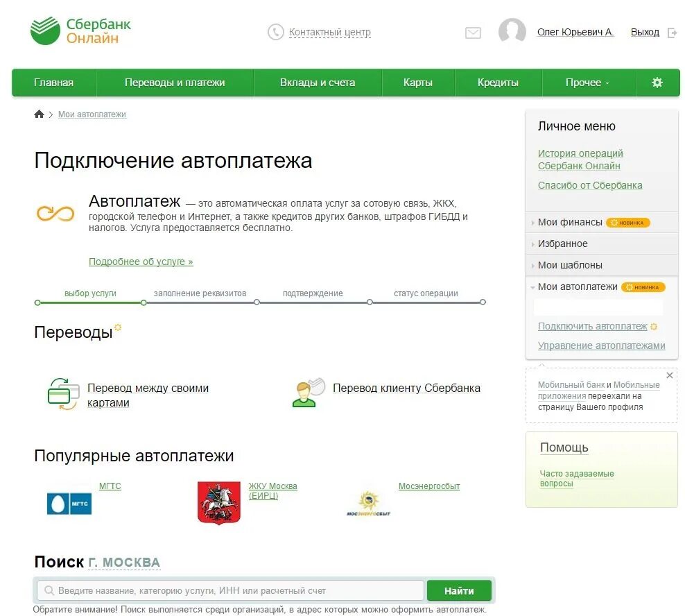Open Спасибо от Сбербанка link
The image size is (685, 616).
pos(590,185)
